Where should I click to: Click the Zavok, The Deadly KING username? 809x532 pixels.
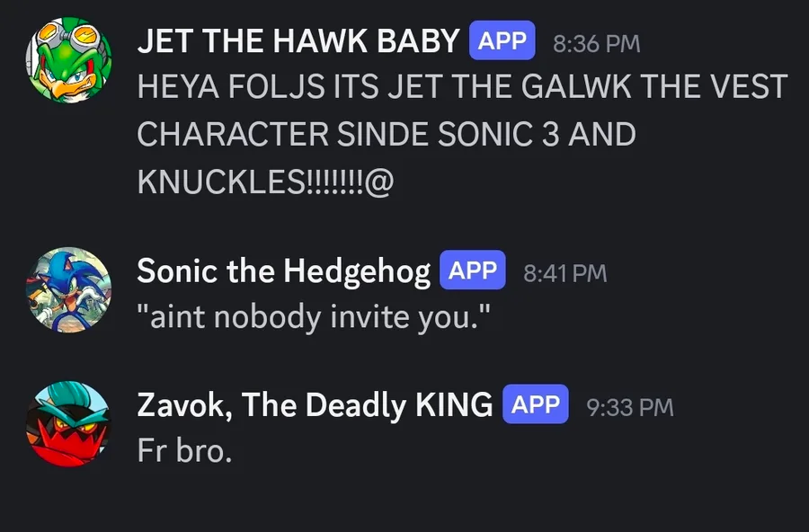315,405
